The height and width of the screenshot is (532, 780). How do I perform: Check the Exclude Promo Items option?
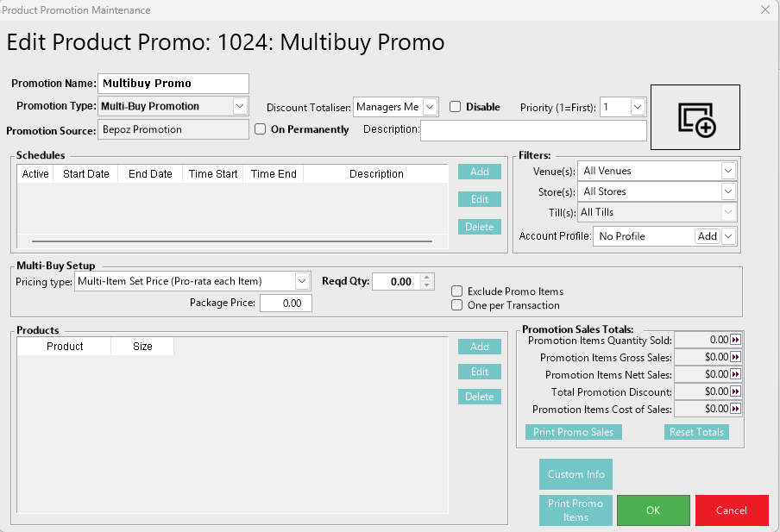(457, 291)
